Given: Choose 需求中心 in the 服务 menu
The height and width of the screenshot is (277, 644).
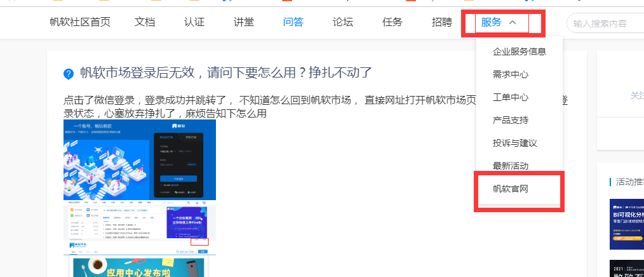Looking at the screenshot, I should tap(511, 74).
